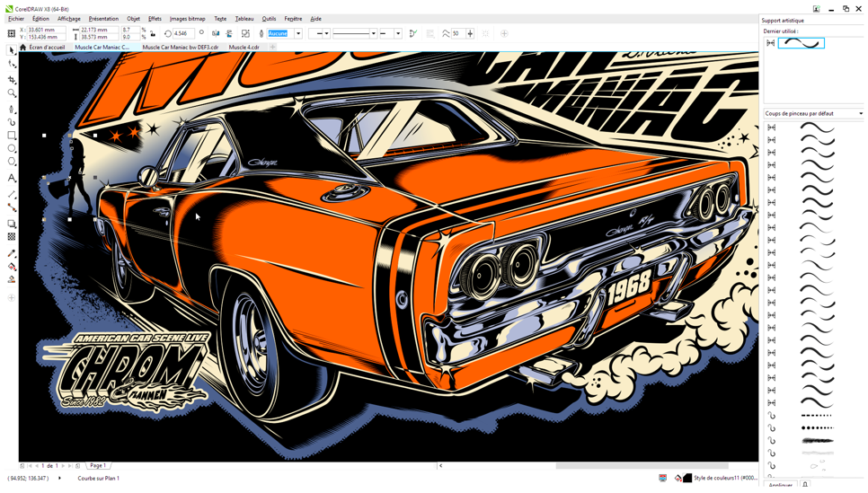The height and width of the screenshot is (493, 868).
Task: Open the Présentation menu
Action: tap(103, 19)
